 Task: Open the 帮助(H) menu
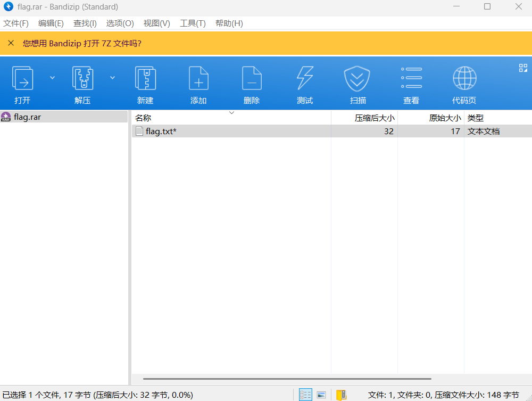click(x=229, y=23)
